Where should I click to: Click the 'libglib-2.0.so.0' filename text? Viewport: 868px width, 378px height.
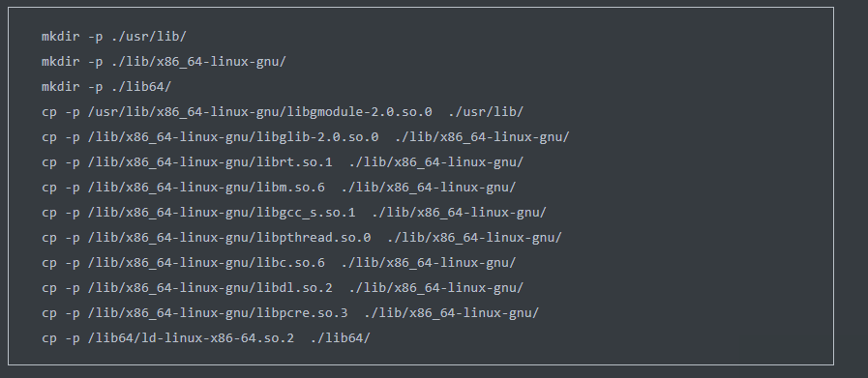tap(317, 136)
